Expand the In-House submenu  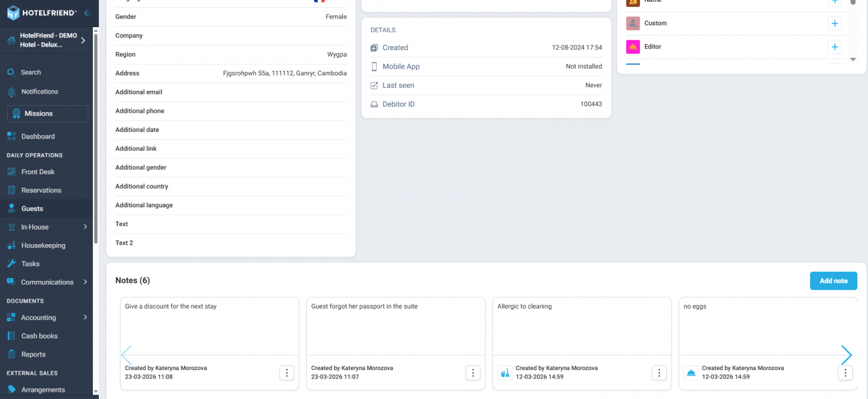pyautogui.click(x=85, y=227)
